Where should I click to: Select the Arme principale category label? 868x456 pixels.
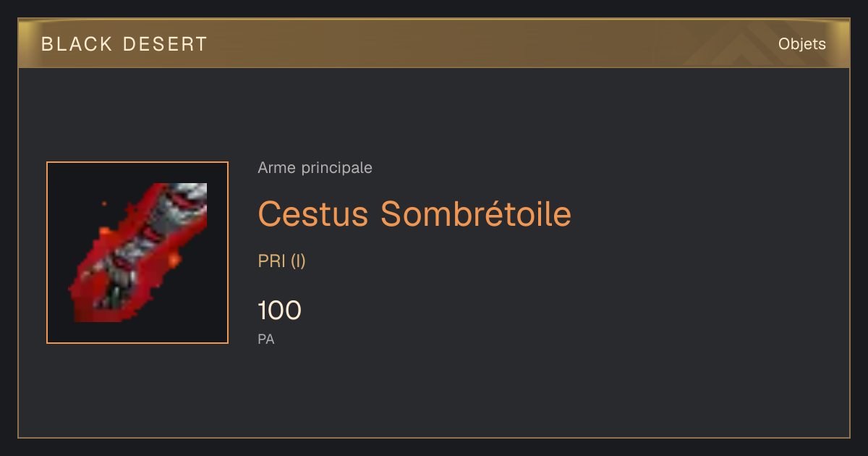coord(315,168)
